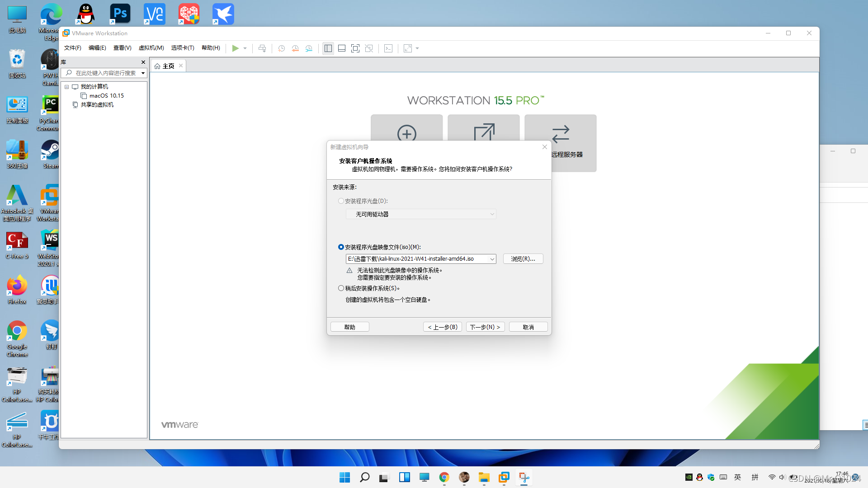Toggle the library sidebar view icon
Viewport: 868px width, 488px height.
[x=328, y=48]
